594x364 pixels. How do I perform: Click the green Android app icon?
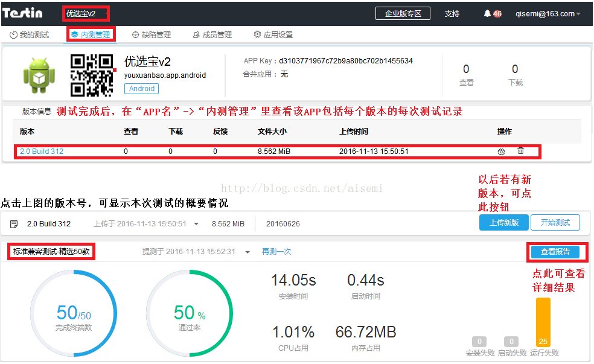click(x=39, y=75)
